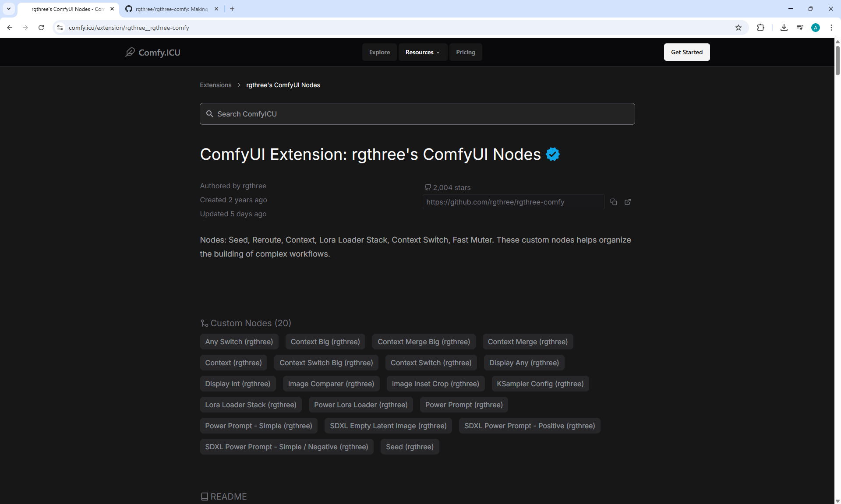Viewport: 841px width, 504px height.
Task: Switch to rgthree-comfy GitHub tab
Action: (171, 9)
